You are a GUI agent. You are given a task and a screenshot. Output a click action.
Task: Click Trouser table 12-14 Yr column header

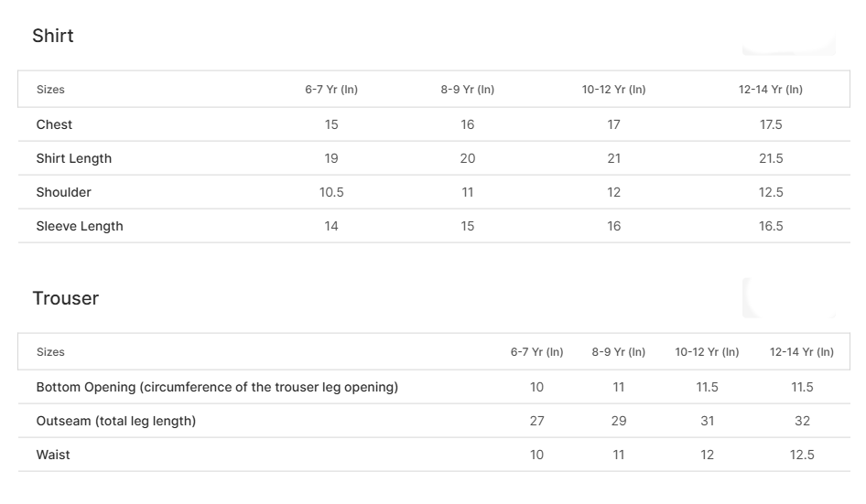tap(802, 352)
